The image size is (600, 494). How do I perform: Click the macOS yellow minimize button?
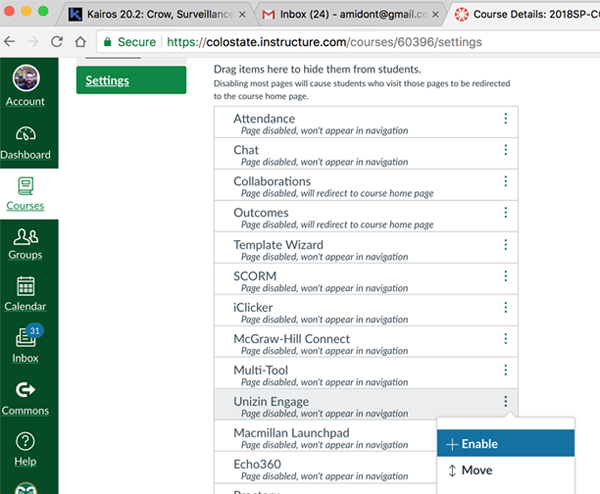(x=26, y=11)
